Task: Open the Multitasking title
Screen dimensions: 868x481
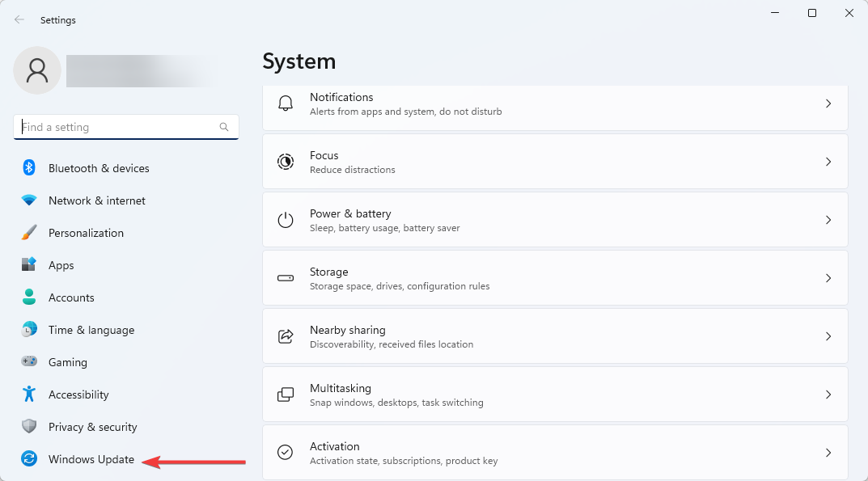Action: click(341, 388)
